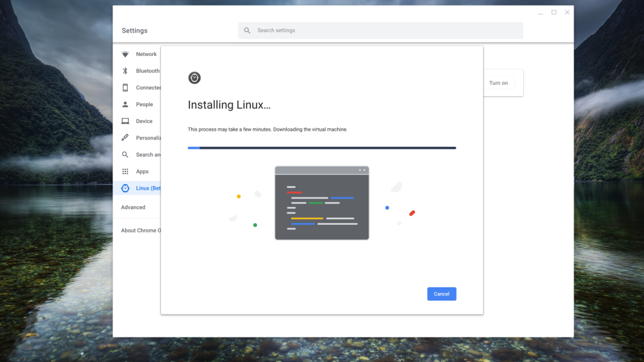Screen dimensions: 644x362
Task: Select the Linux (Beta) penguin icon in sidebar
Action: (125, 188)
